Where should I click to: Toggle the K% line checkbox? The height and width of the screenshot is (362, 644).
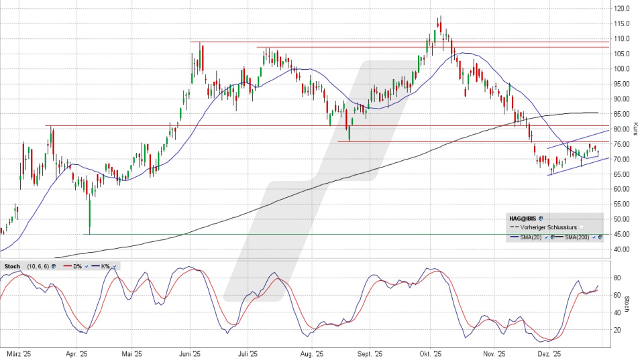114,266
